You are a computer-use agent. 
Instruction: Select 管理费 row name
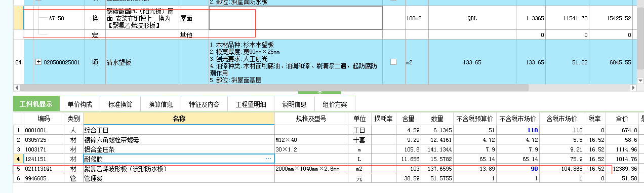point(179,178)
